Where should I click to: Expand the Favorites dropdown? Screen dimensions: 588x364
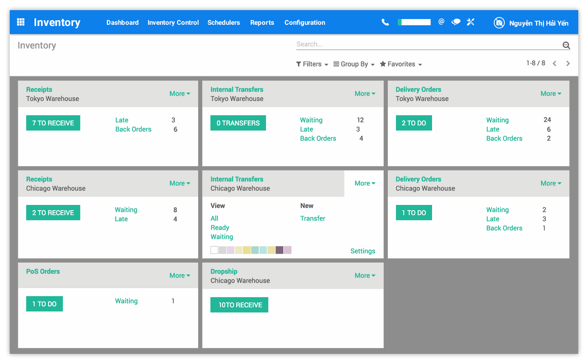(401, 64)
